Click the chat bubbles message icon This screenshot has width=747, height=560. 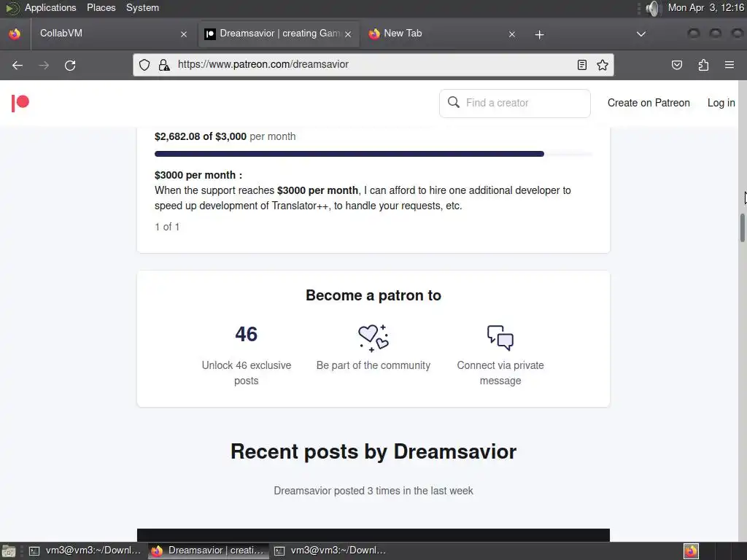click(x=500, y=338)
